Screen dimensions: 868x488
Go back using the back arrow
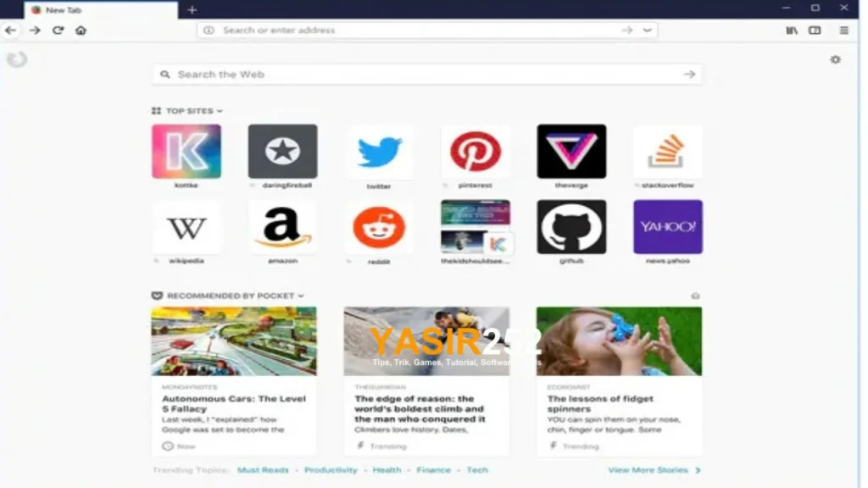(x=10, y=30)
